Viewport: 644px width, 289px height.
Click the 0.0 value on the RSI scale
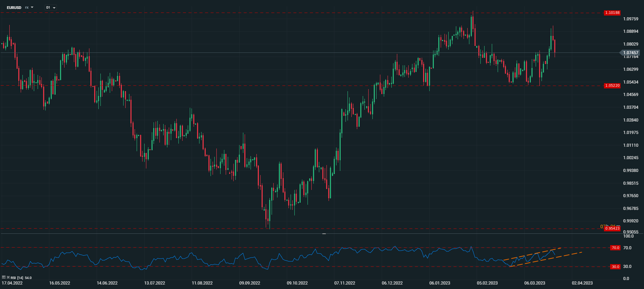(626, 279)
